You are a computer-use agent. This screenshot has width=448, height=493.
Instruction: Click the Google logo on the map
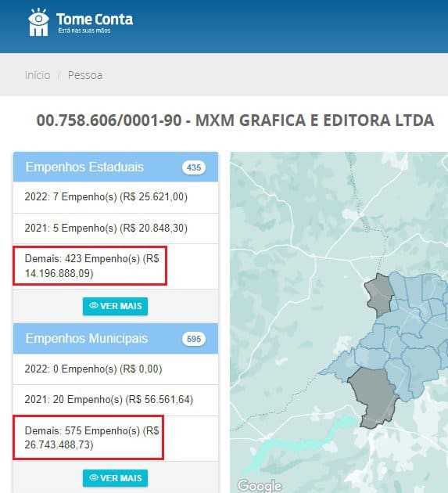pyautogui.click(x=260, y=485)
